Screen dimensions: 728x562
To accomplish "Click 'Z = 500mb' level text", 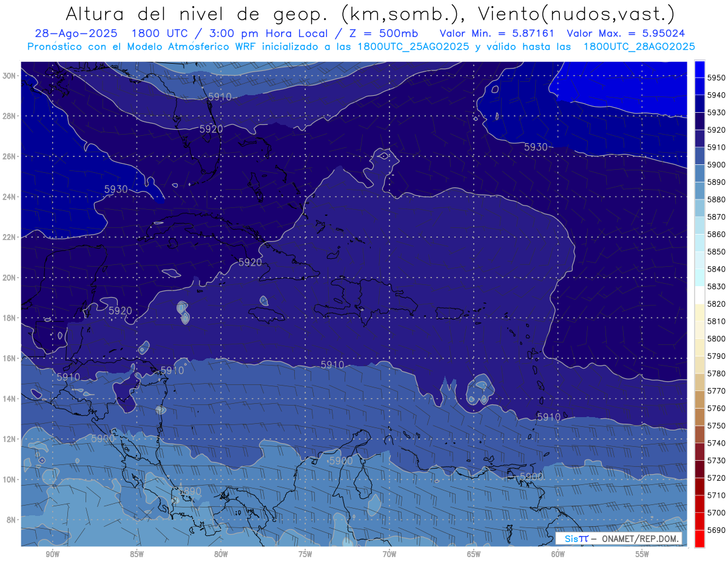I will pos(381,33).
